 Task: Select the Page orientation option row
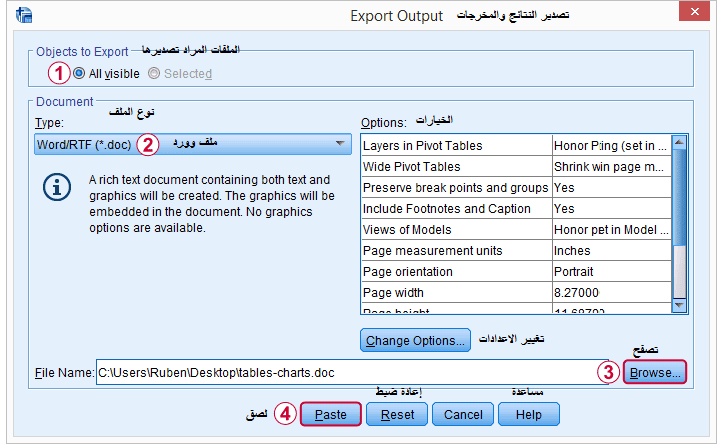455,272
